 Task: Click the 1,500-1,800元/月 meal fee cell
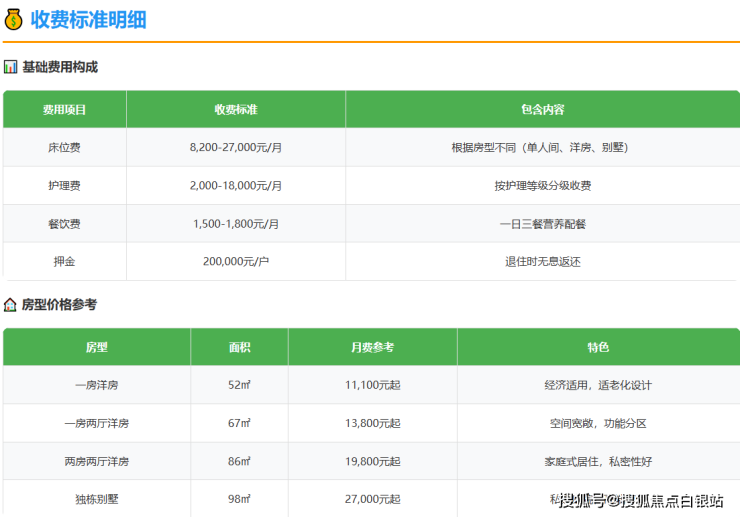click(x=235, y=224)
